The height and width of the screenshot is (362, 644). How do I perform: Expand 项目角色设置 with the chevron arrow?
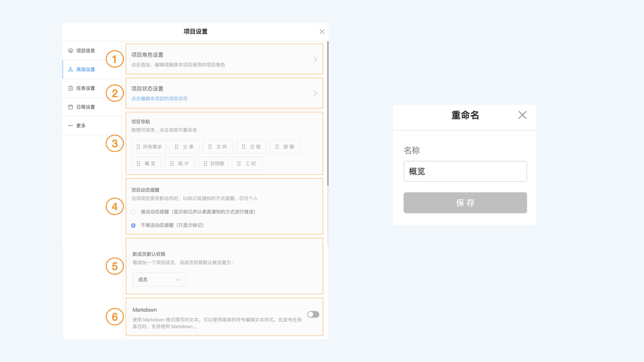pos(315,59)
